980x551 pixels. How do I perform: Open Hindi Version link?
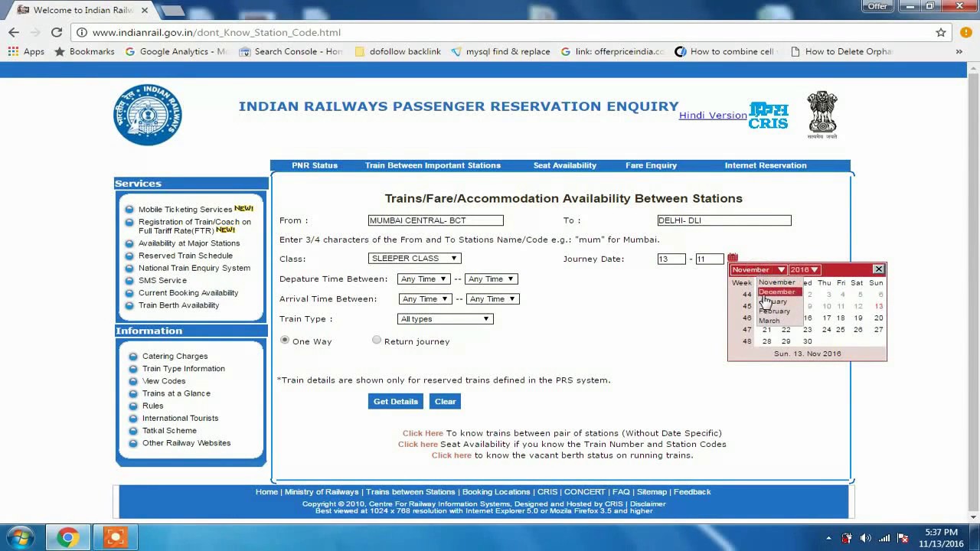tap(713, 115)
